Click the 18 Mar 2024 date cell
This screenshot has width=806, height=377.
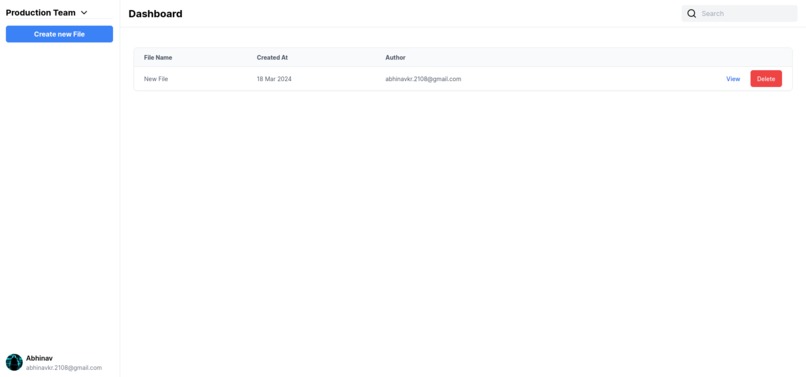[274, 79]
